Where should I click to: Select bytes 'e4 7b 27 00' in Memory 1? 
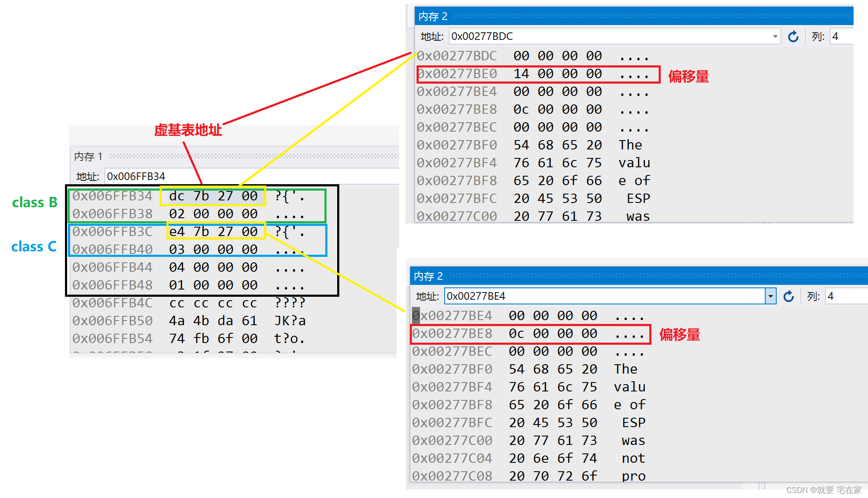(213, 232)
